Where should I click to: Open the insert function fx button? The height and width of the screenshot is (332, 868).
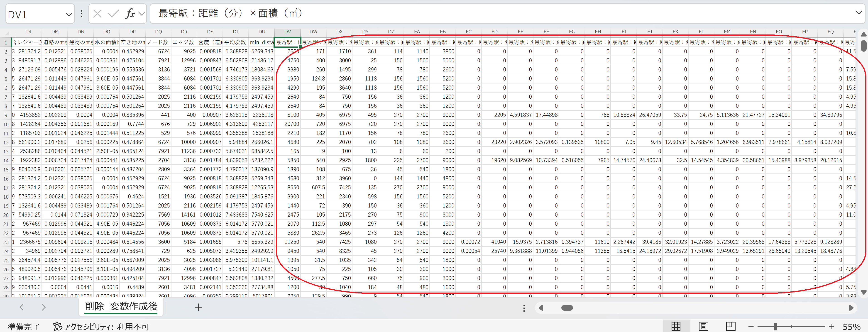click(x=130, y=14)
